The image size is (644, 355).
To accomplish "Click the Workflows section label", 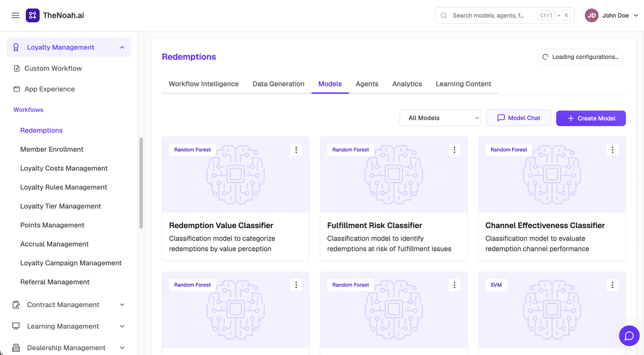I will pyautogui.click(x=28, y=110).
